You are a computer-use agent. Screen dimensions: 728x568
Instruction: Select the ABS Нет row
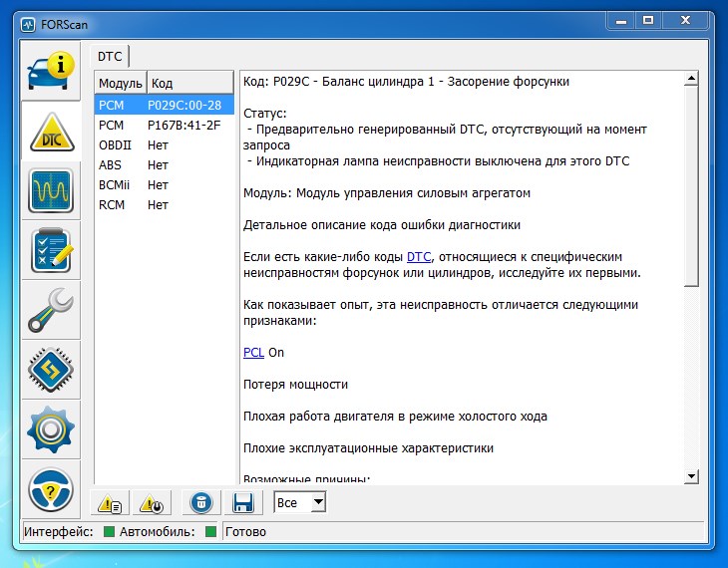click(x=165, y=164)
